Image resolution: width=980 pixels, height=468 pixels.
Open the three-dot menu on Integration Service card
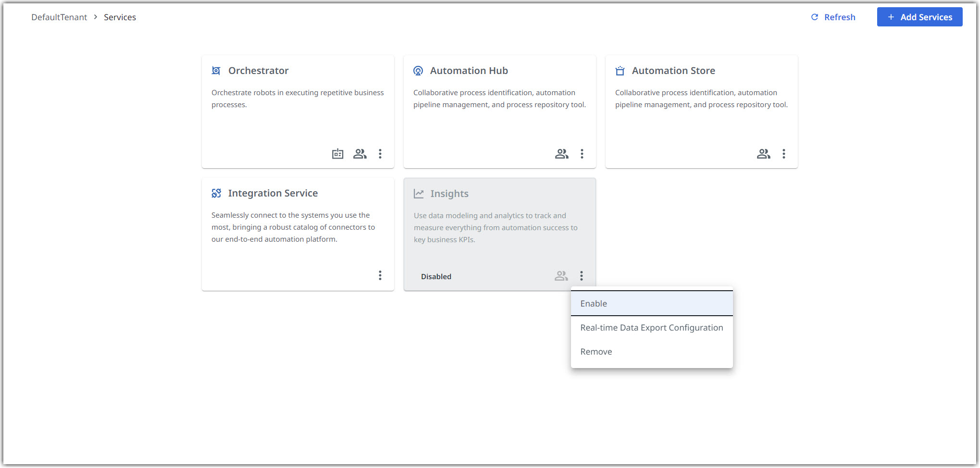380,275
